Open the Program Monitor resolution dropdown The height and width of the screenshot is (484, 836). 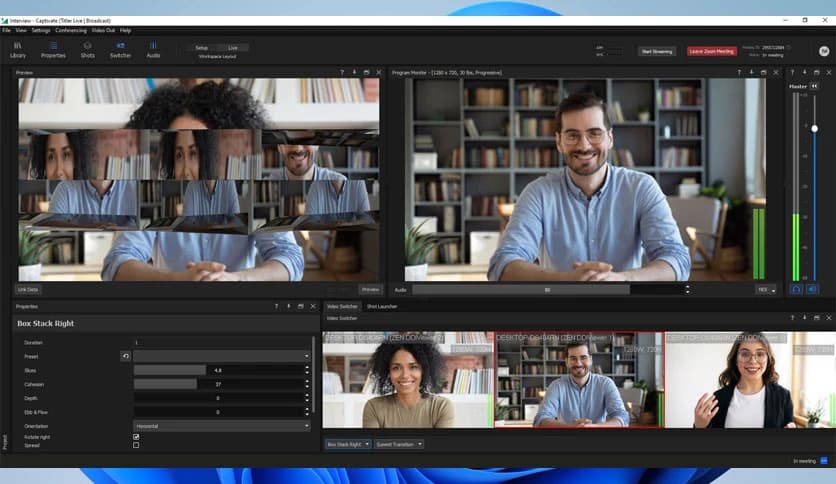(x=766, y=289)
